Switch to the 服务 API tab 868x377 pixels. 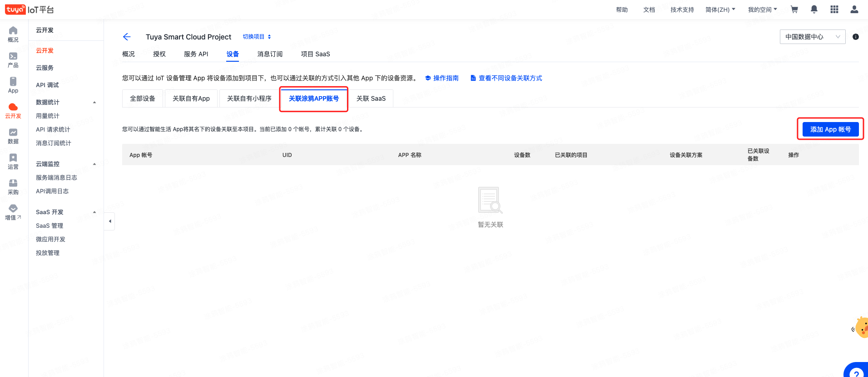tap(196, 54)
